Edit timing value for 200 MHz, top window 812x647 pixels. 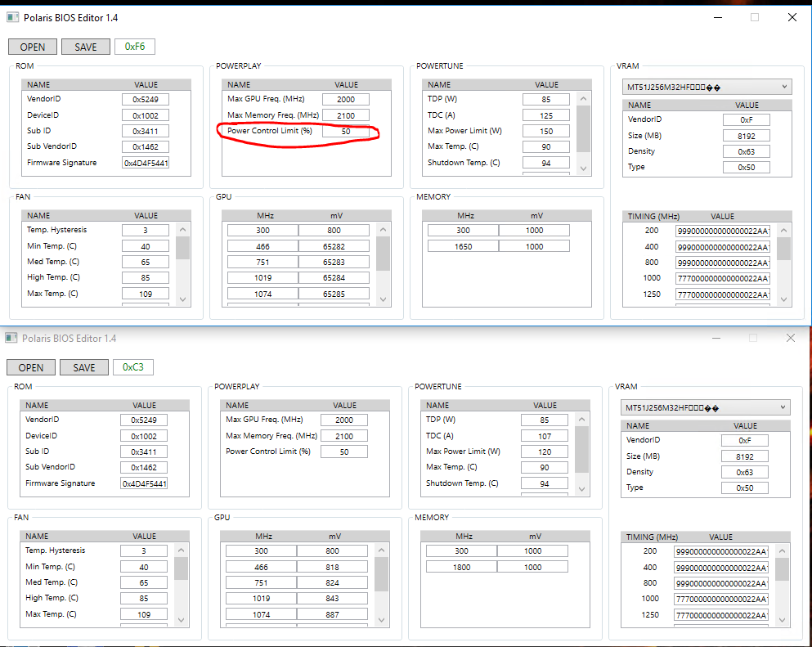(x=723, y=231)
